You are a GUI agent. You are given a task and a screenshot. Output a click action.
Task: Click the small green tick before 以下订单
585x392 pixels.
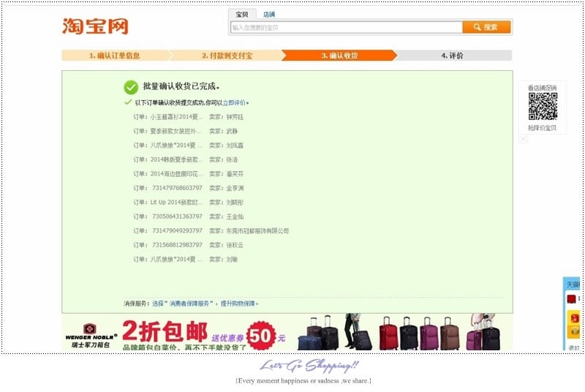pos(128,102)
